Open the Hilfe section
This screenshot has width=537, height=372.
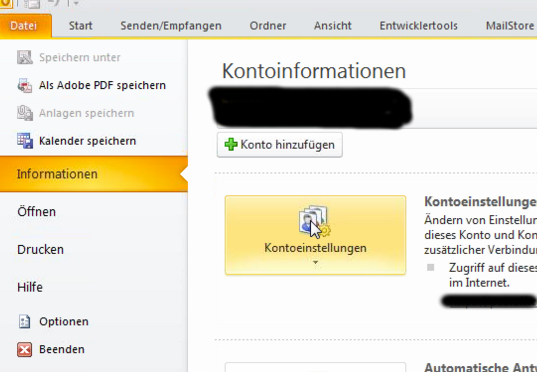tap(30, 287)
